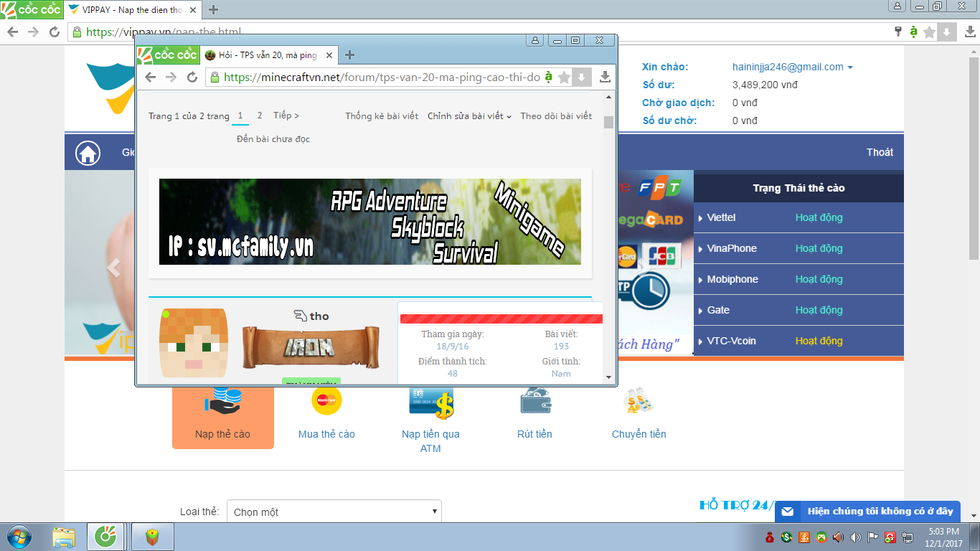Click the '3,489,200 vnđ' balance value

coord(765,85)
